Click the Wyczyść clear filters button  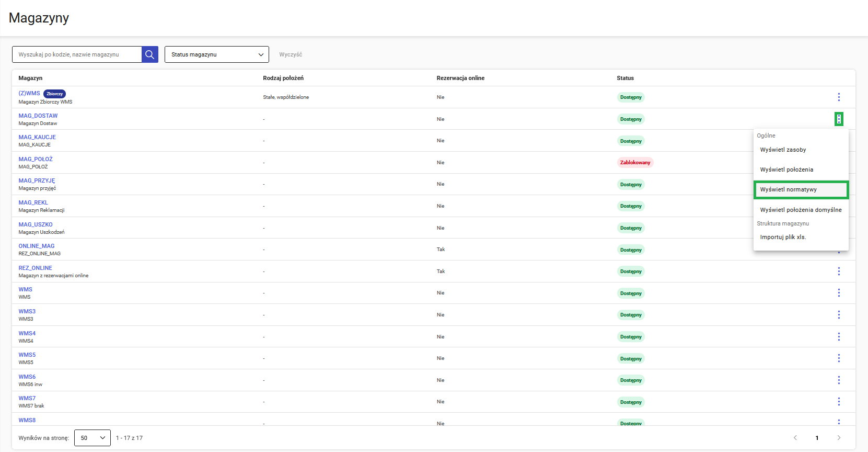pyautogui.click(x=291, y=54)
